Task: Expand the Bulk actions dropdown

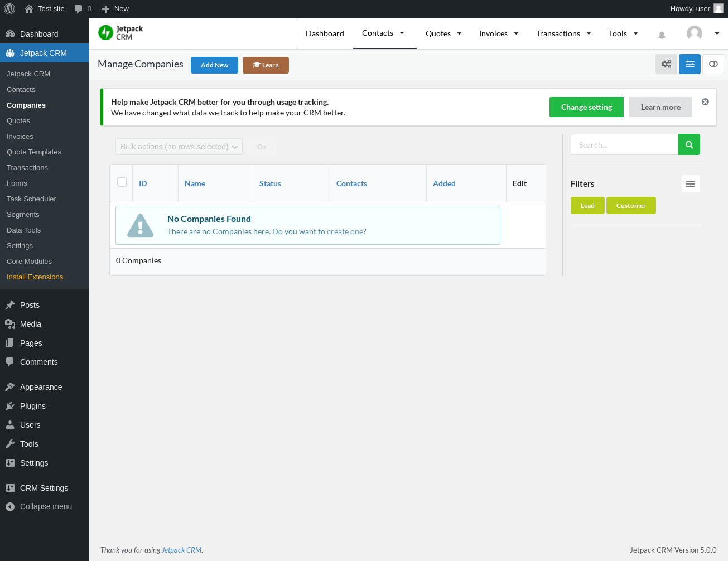Action: [x=179, y=147]
